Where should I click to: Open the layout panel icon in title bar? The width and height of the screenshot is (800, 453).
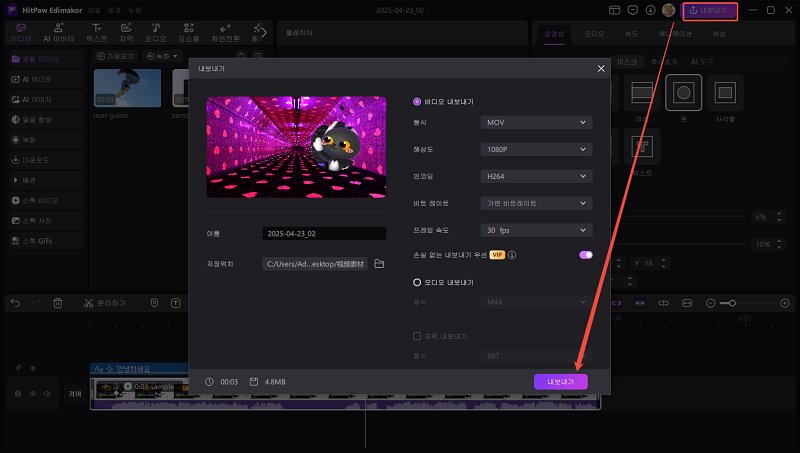(x=614, y=10)
